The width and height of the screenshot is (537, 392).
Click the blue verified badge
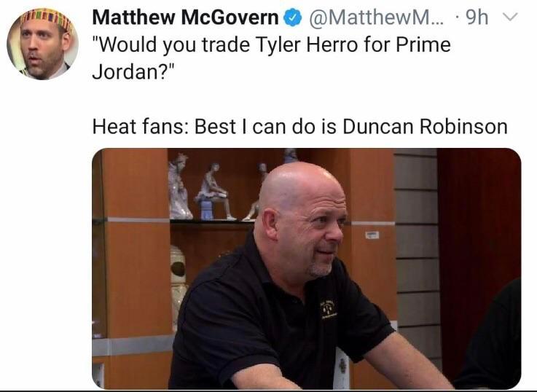(x=292, y=17)
